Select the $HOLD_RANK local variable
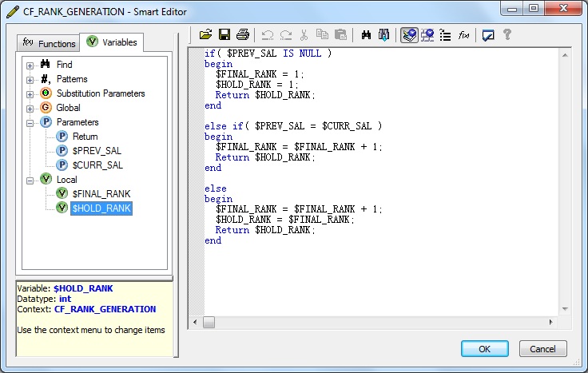The height and width of the screenshot is (373, 588). 101,208
